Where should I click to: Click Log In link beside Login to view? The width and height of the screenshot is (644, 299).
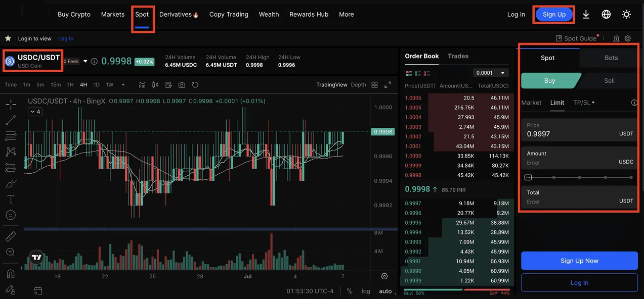point(66,38)
